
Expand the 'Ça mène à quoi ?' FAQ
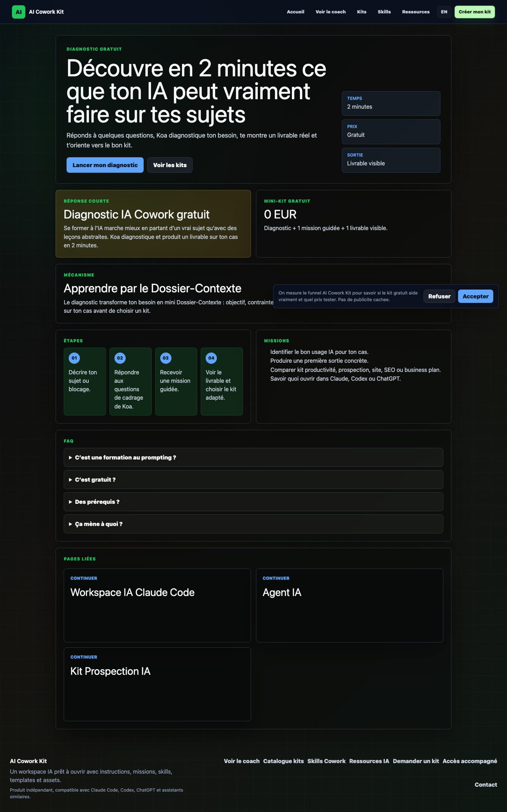[x=253, y=524]
